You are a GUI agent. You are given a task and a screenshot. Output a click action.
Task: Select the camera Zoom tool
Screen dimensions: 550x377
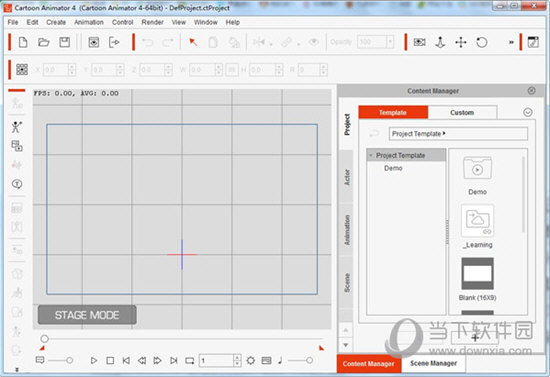click(440, 42)
